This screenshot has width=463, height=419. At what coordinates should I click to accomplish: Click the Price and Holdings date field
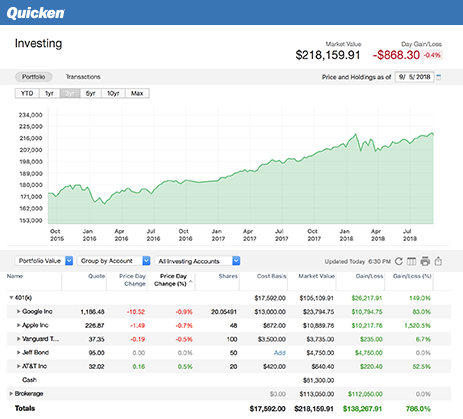click(415, 77)
